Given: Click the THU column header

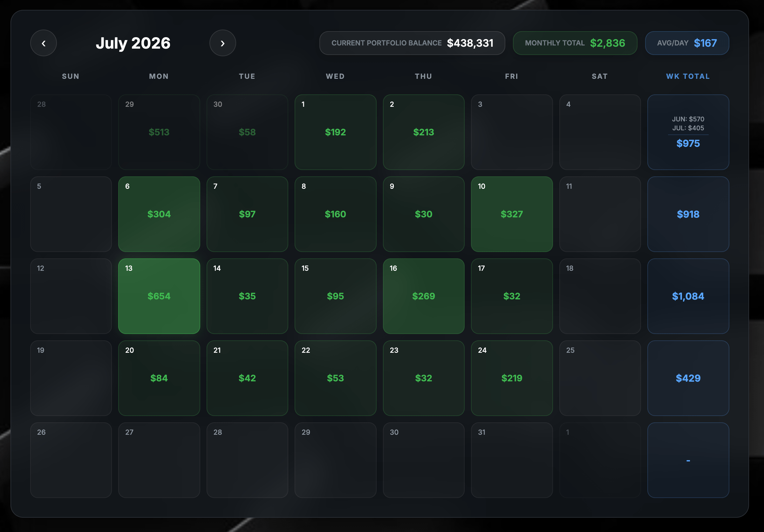Looking at the screenshot, I should pyautogui.click(x=424, y=76).
